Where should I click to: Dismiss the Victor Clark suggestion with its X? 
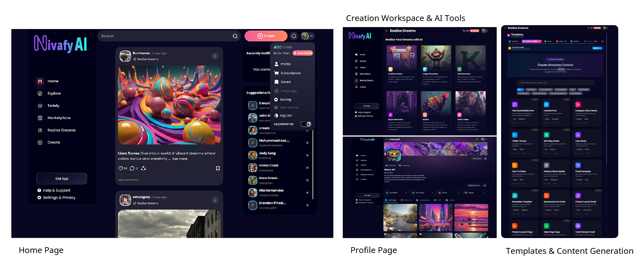pyautogui.click(x=307, y=168)
